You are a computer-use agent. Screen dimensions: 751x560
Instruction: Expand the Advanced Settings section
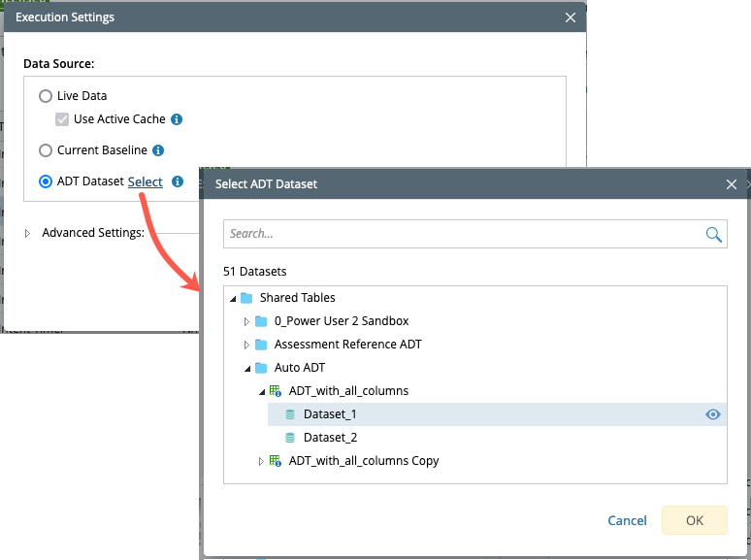(x=28, y=233)
